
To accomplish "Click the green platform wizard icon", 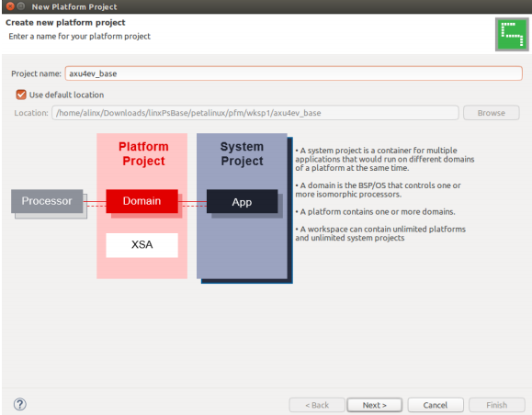I will coord(512,35).
